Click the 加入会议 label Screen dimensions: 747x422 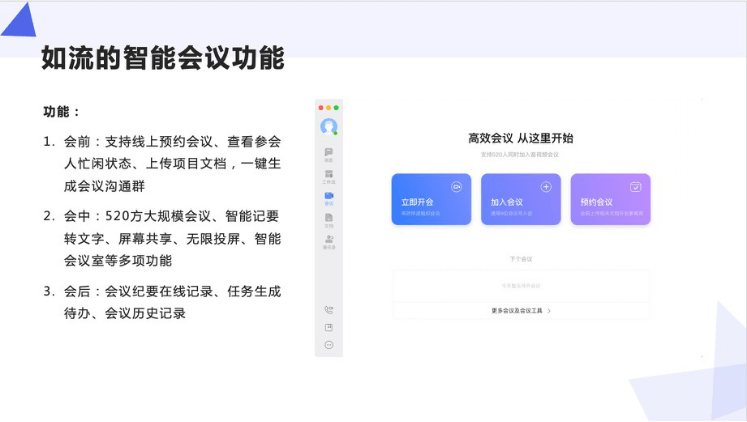click(x=507, y=202)
